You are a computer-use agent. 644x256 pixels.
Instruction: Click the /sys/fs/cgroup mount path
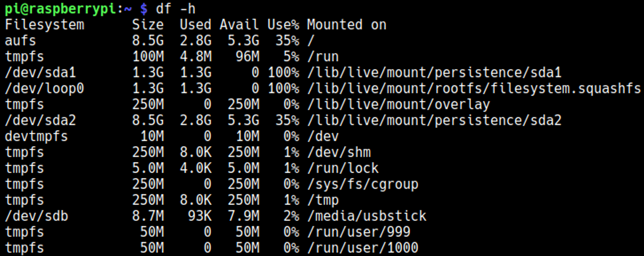(x=363, y=184)
